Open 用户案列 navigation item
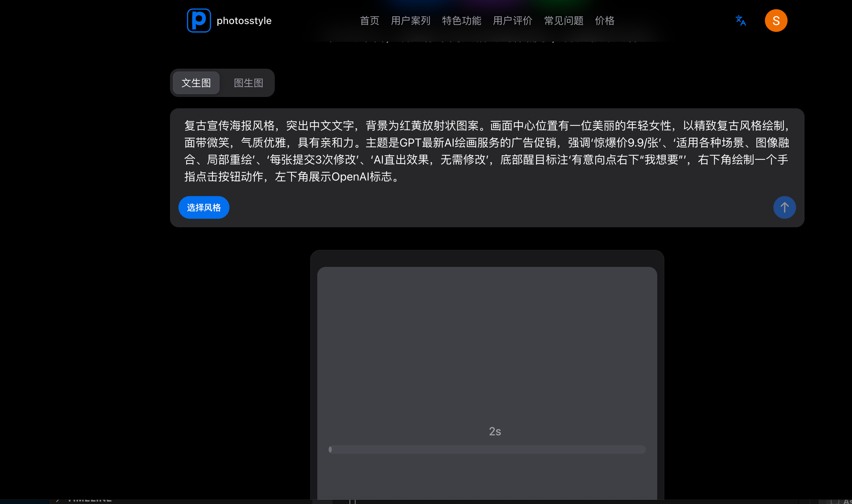The width and height of the screenshot is (852, 504). [410, 21]
